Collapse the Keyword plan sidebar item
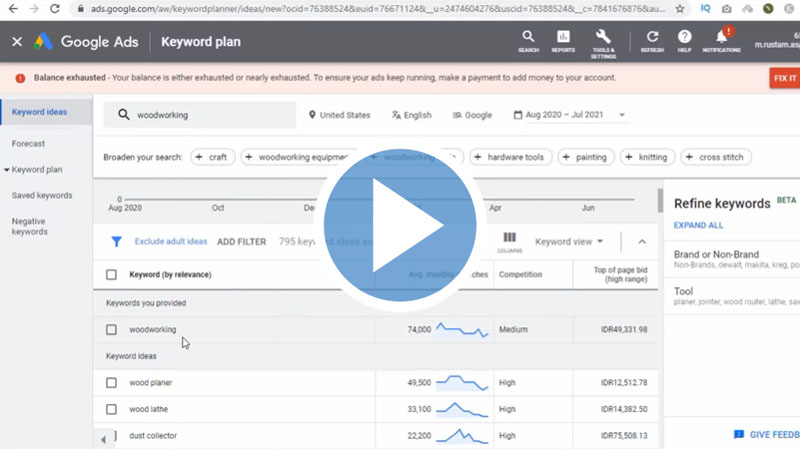Viewport: 800px width, 449px height. 7,169
